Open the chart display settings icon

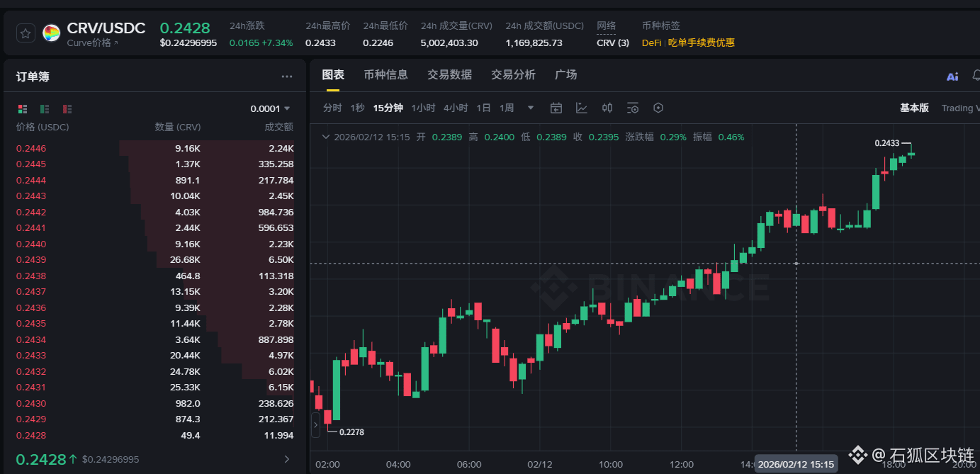[633, 108]
